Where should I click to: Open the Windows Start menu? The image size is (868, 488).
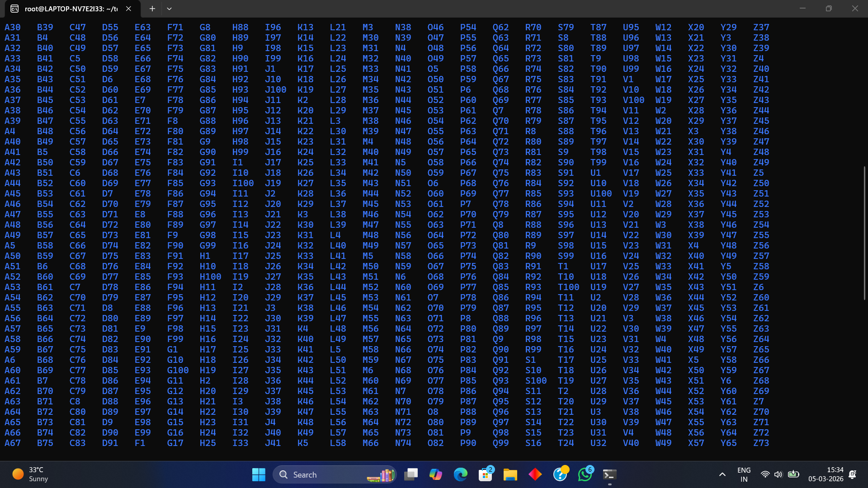coord(259,474)
